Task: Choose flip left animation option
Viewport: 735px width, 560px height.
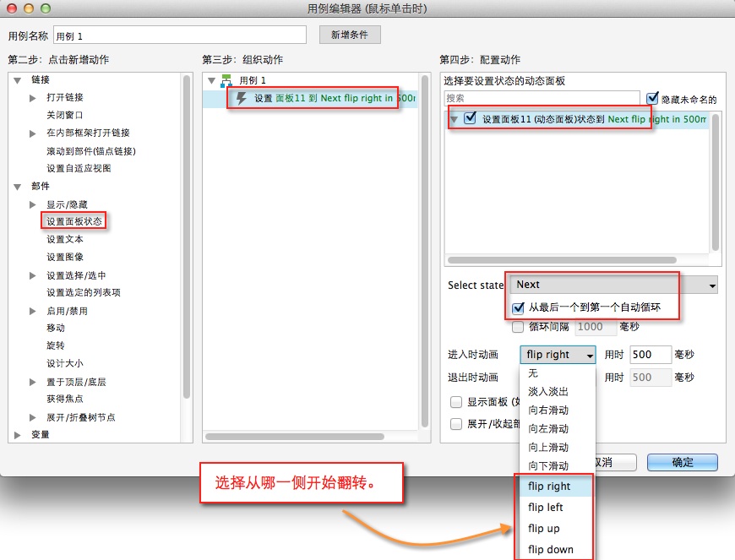Action: [x=546, y=508]
